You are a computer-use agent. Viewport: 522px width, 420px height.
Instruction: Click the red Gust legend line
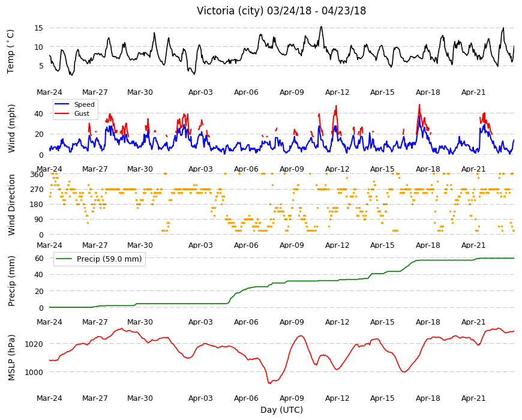pyautogui.click(x=62, y=113)
